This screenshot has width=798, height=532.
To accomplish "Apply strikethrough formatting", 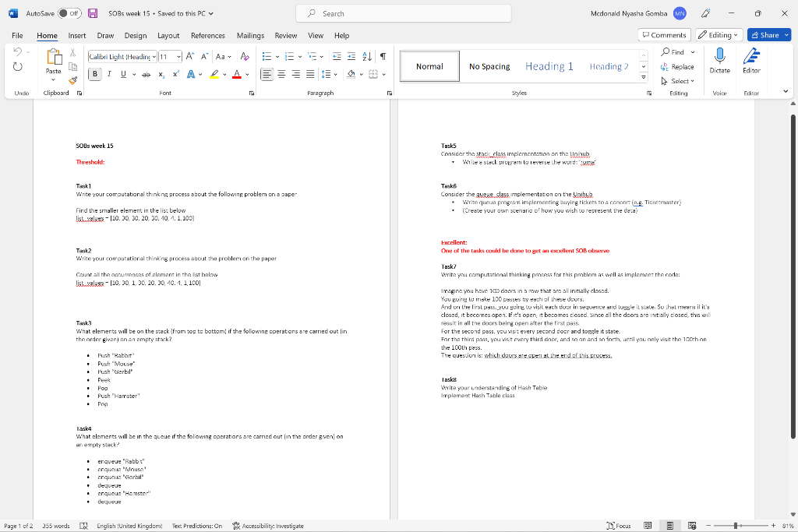I will click(146, 74).
